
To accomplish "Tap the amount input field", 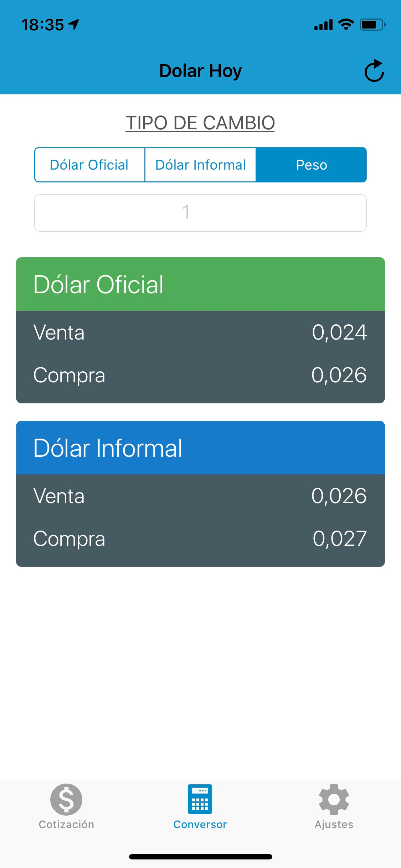I will [200, 213].
